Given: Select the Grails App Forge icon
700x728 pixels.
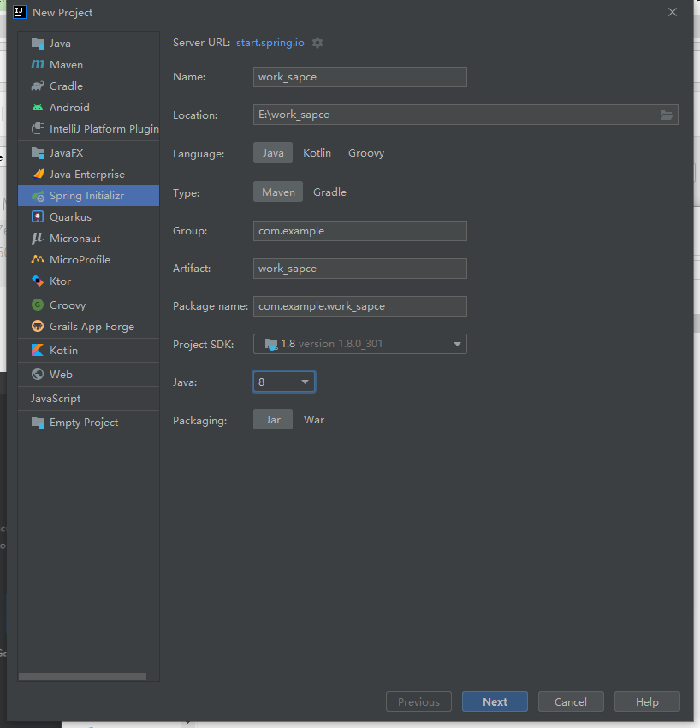Looking at the screenshot, I should [x=38, y=327].
